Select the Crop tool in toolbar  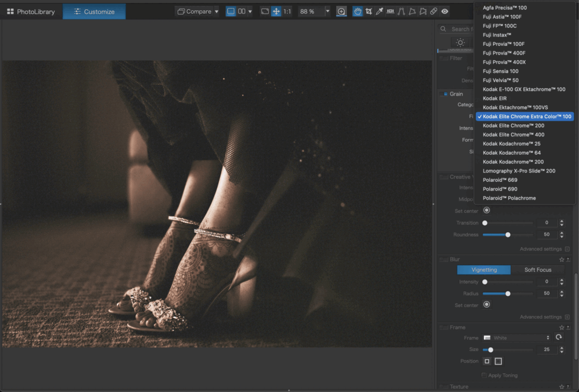coord(368,12)
